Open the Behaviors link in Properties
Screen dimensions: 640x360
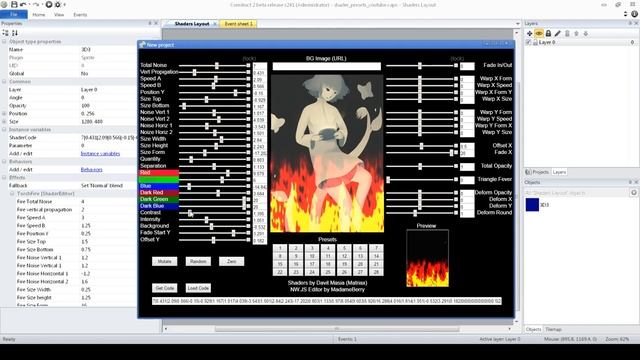91,169
